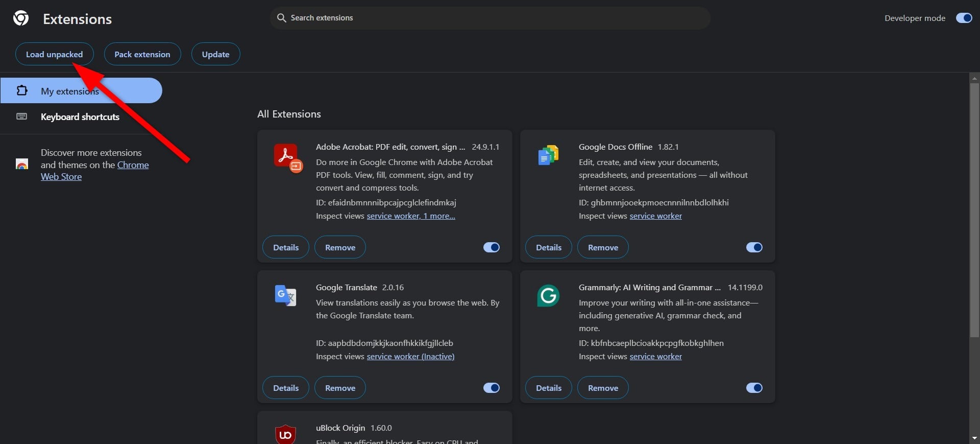This screenshot has height=444, width=980.
Task: Open the Chrome Web Store link
Action: (95, 171)
